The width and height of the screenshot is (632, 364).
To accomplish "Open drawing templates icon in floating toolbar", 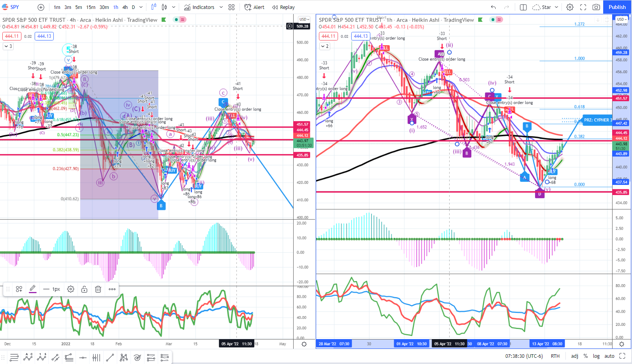I will [x=19, y=289].
